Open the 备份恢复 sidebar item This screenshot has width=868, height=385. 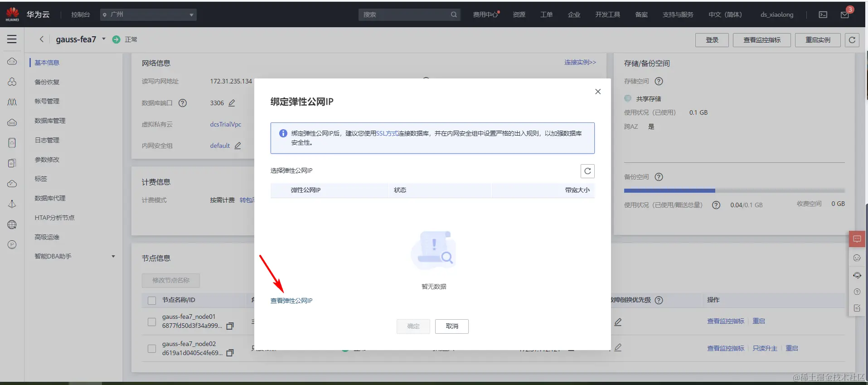47,82
